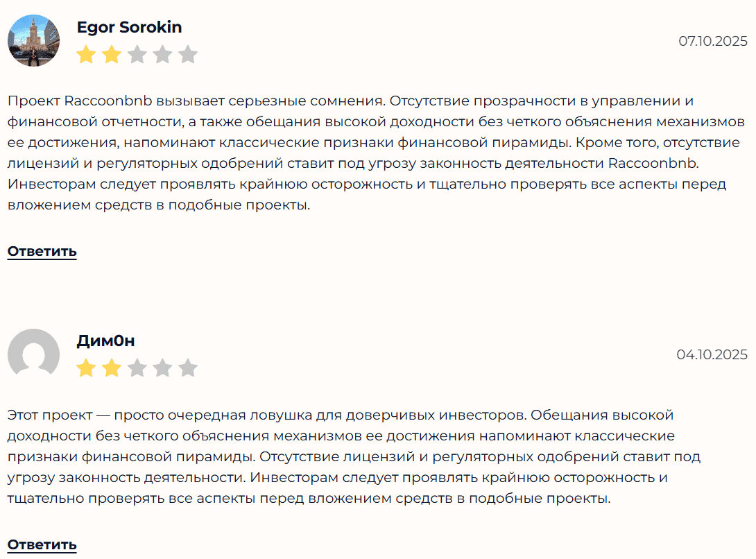Image resolution: width=756 pixels, height=559 pixels.
Task: Click the username Egor Sorokin
Action: pos(130,26)
